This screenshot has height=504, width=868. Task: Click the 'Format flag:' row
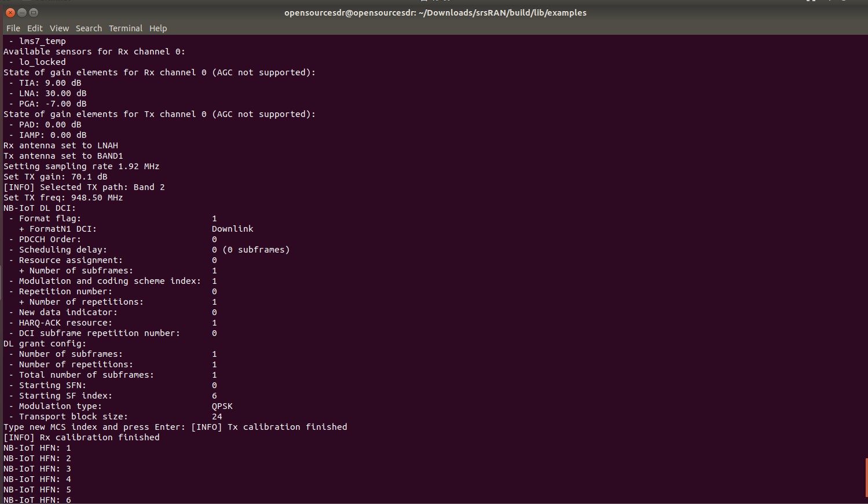(x=113, y=218)
